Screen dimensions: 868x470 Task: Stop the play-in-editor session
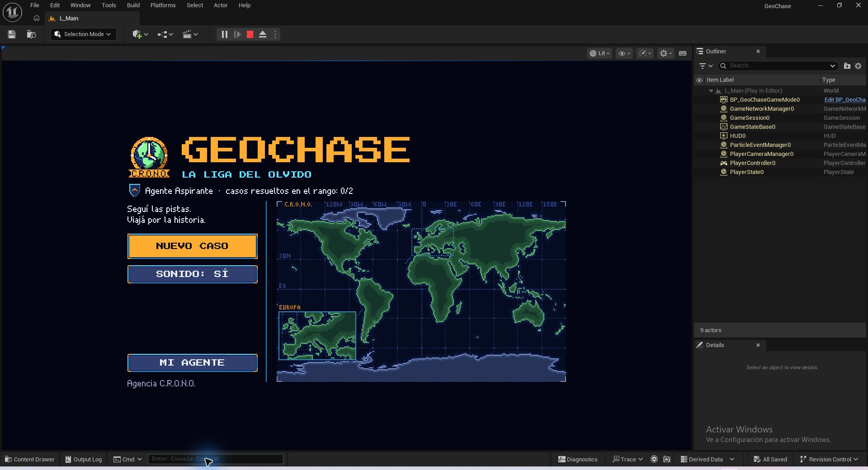click(x=250, y=34)
